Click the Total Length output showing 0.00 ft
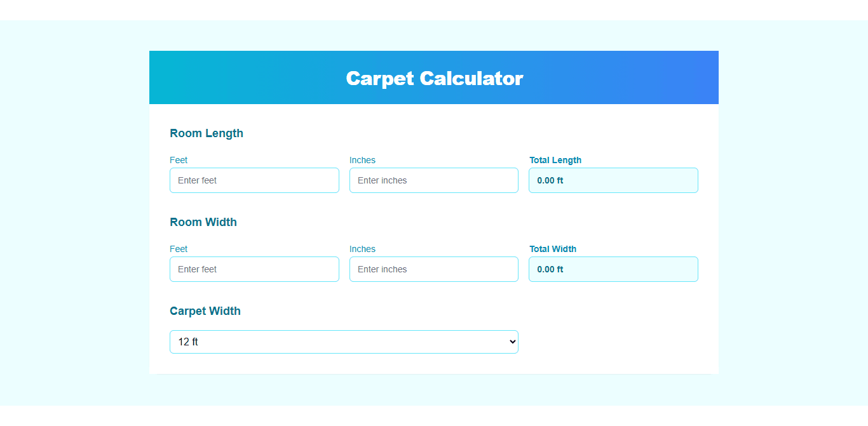 613,180
